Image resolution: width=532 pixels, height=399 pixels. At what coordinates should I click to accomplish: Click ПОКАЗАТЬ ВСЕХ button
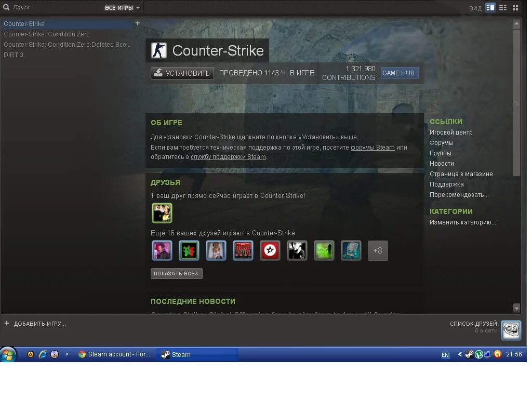click(x=177, y=273)
